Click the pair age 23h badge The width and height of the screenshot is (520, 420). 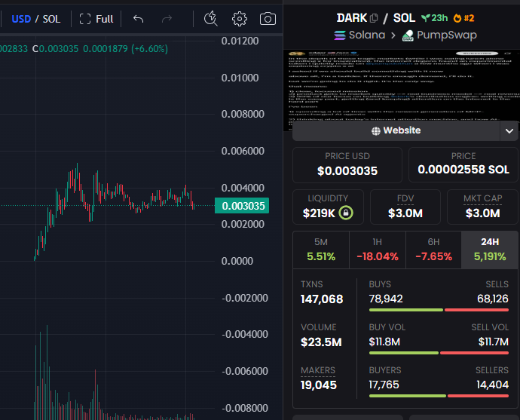[x=434, y=18]
